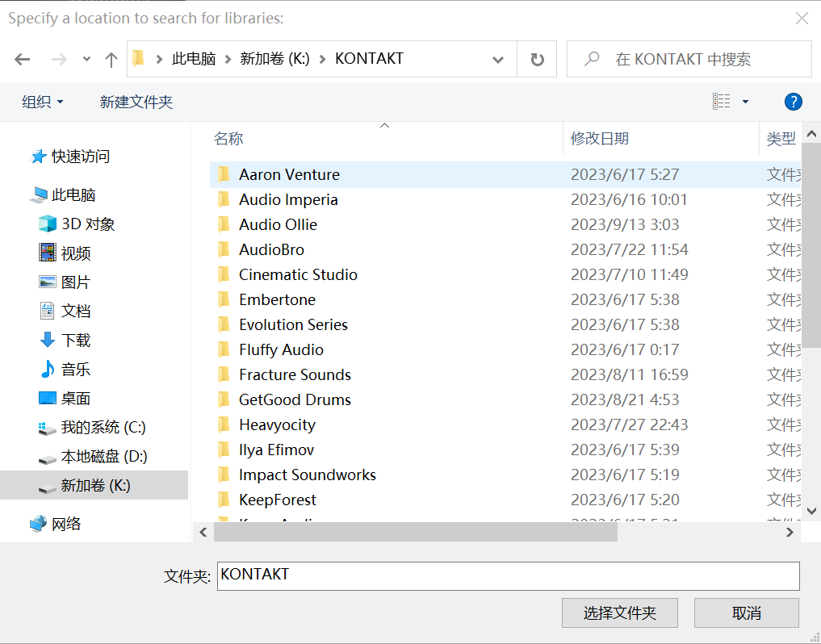Click the folder icon beside Heavyocity
821x644 pixels.
(224, 424)
